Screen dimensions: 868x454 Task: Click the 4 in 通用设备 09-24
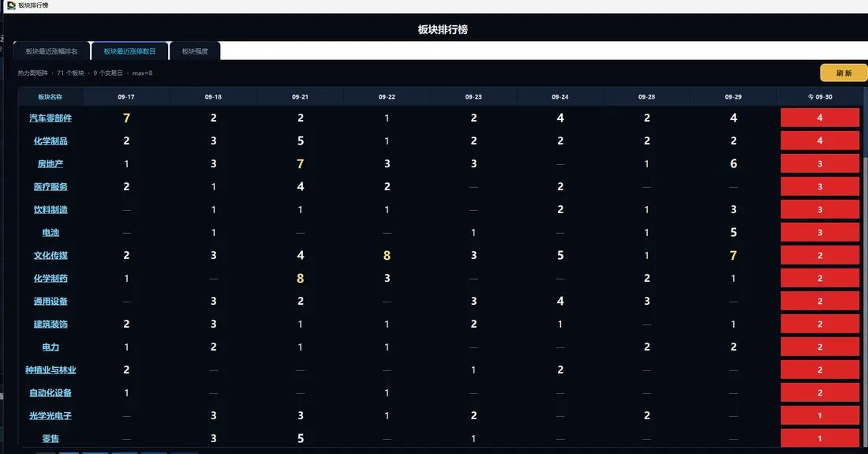click(x=560, y=301)
